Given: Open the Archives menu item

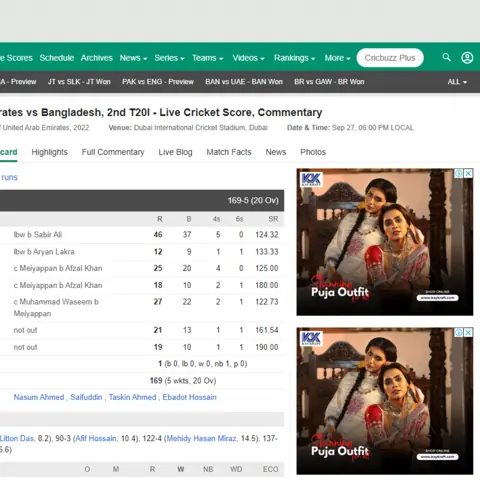Looking at the screenshot, I should [97, 58].
